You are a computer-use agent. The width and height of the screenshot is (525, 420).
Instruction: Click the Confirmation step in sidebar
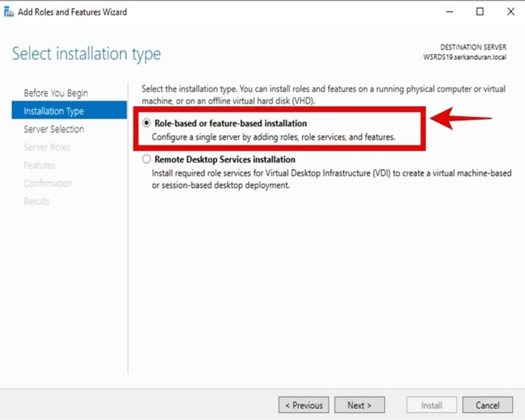pos(48,183)
